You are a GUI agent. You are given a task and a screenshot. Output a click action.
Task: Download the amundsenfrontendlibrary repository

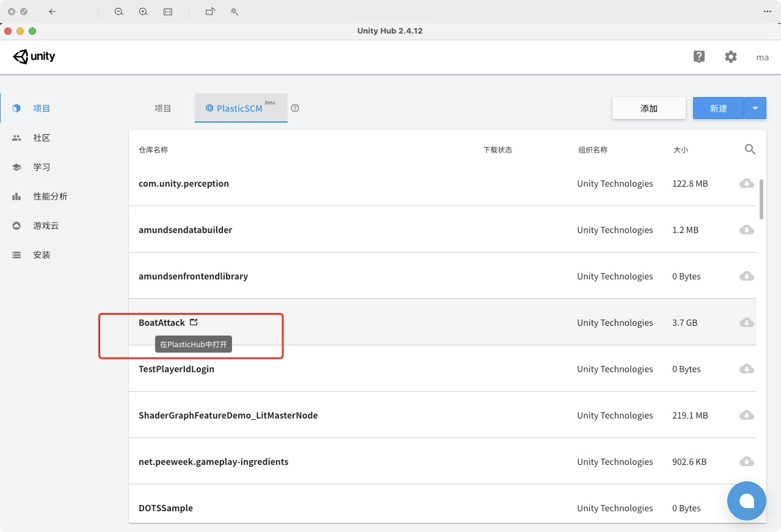(x=747, y=276)
